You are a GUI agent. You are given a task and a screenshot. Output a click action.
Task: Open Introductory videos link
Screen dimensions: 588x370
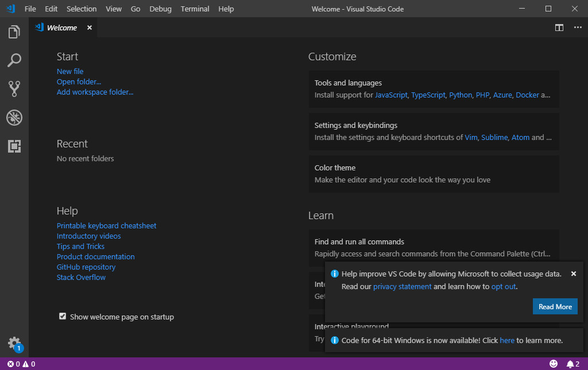pos(88,236)
